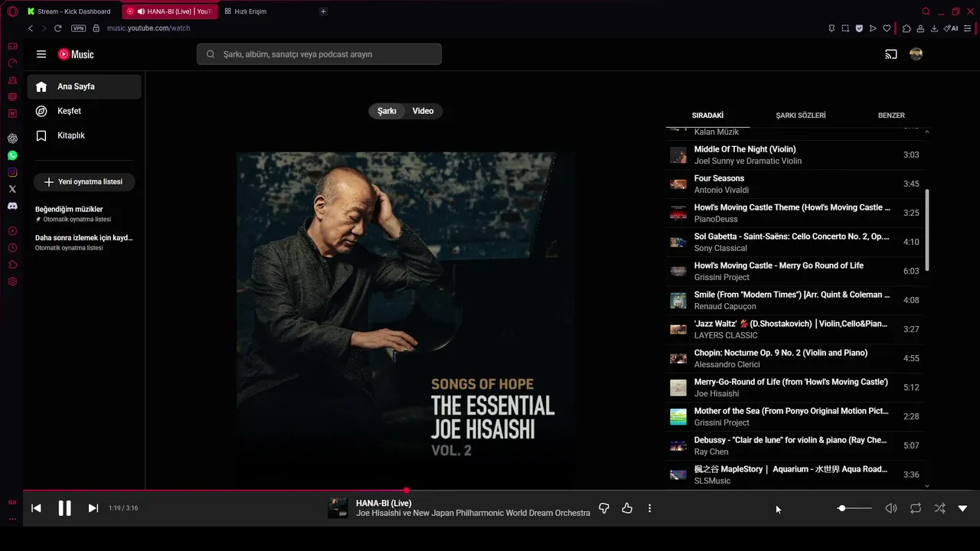Viewport: 980px width, 551px height.
Task: Open Opera sidebar history clock icon
Action: click(x=12, y=248)
